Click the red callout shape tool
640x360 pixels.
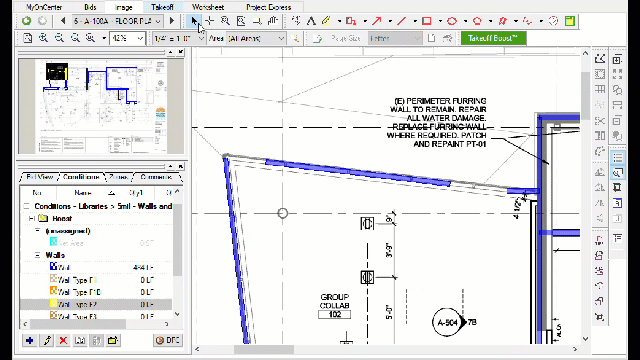pyautogui.click(x=351, y=21)
